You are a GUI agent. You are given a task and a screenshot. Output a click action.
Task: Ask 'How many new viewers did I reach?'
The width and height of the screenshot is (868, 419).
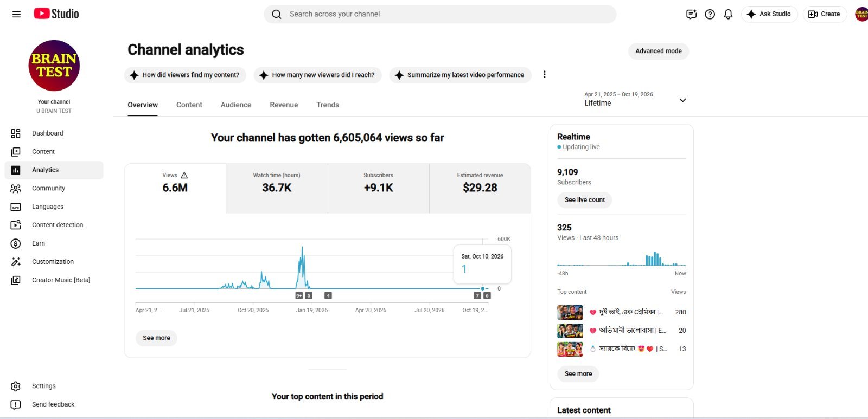pos(317,75)
